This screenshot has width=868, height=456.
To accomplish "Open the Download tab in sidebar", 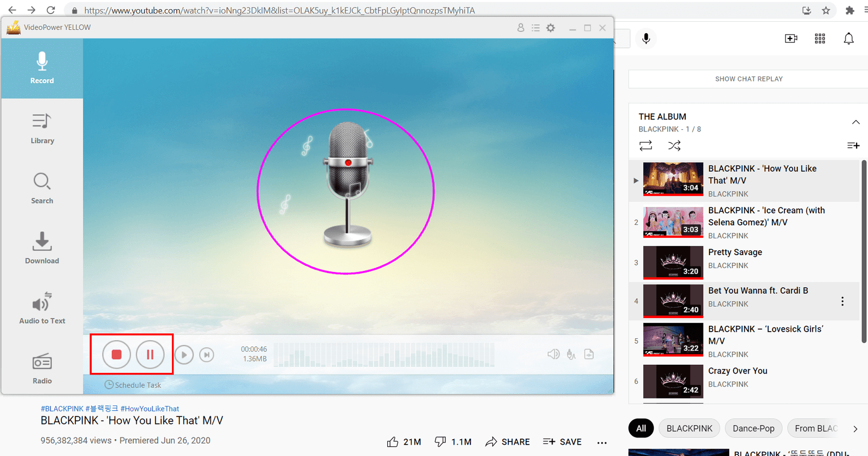I will (x=42, y=249).
